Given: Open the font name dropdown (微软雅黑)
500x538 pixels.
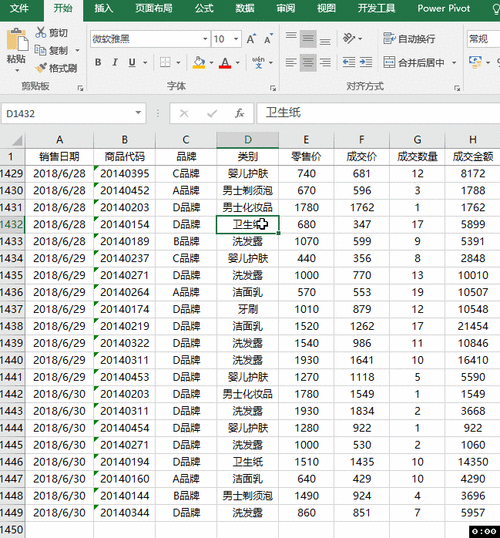Looking at the screenshot, I should (x=205, y=39).
